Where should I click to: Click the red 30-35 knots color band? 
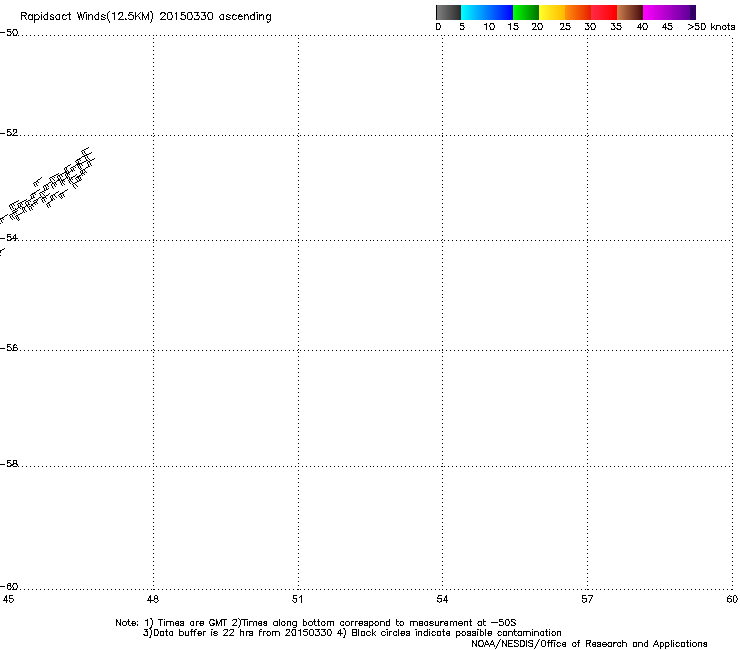(x=604, y=12)
